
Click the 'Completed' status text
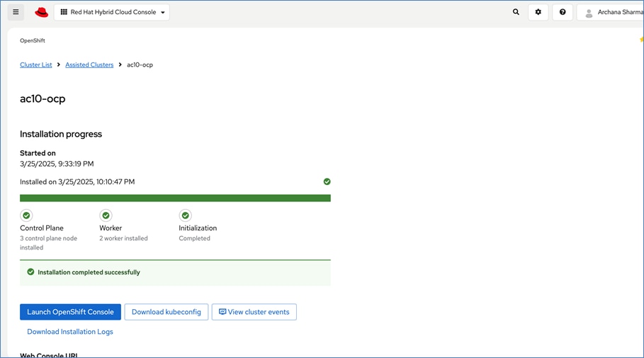click(194, 238)
